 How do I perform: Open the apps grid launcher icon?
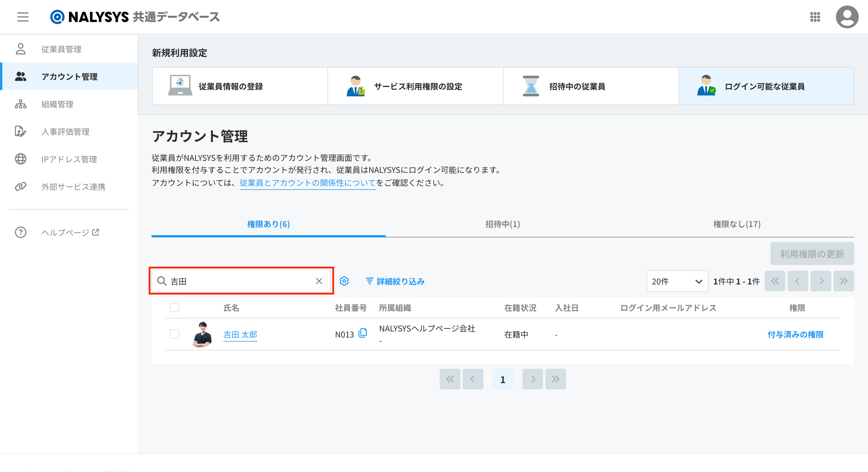click(x=815, y=17)
